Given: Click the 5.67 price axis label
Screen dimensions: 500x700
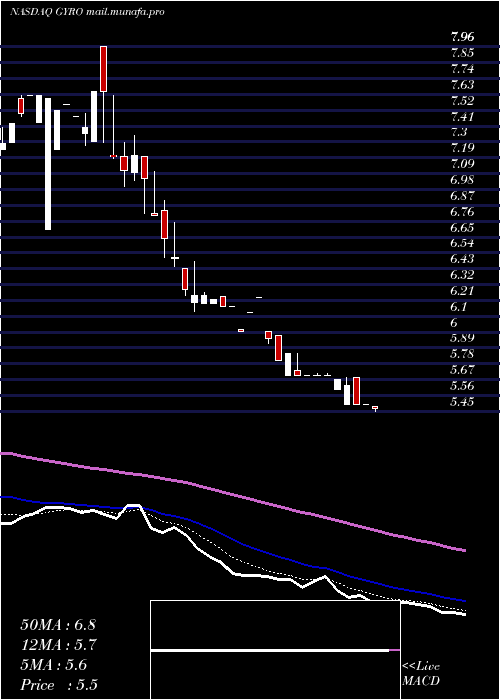Looking at the screenshot, I should (x=462, y=370).
